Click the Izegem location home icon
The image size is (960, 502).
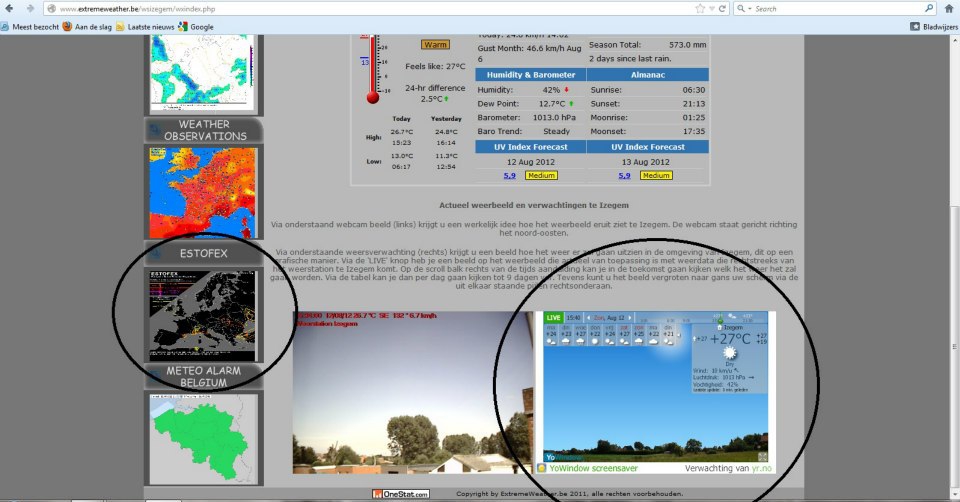719,328
